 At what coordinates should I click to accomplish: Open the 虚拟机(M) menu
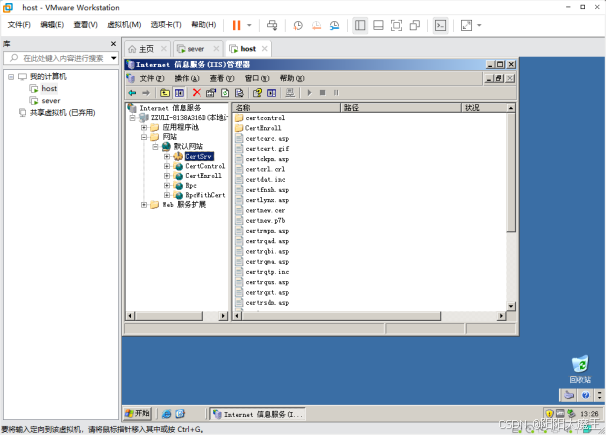coord(124,25)
